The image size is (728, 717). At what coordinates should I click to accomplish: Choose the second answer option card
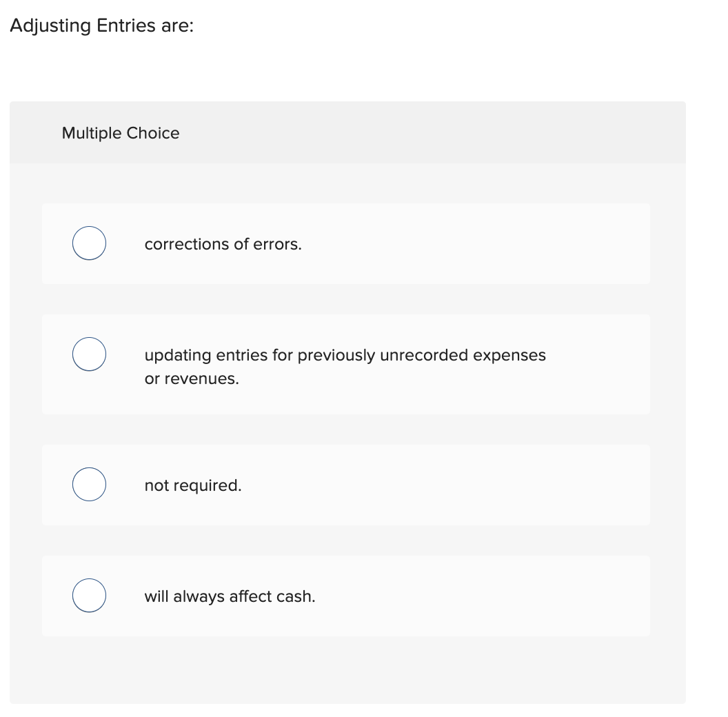coord(346,364)
